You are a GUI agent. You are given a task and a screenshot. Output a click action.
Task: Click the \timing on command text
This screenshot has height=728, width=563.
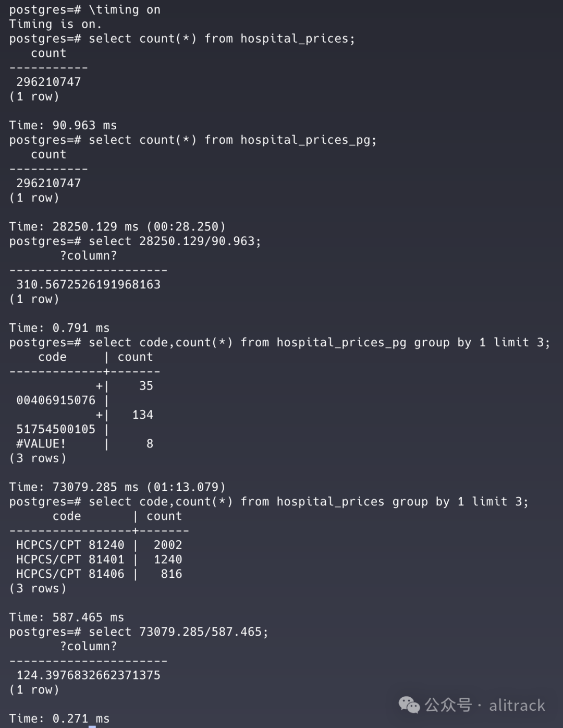tap(125, 10)
